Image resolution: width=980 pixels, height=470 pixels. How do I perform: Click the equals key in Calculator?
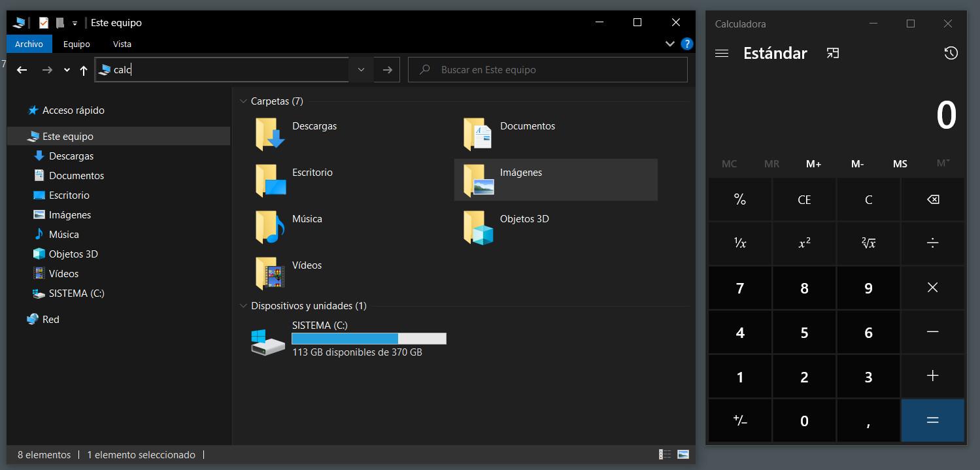pos(933,420)
